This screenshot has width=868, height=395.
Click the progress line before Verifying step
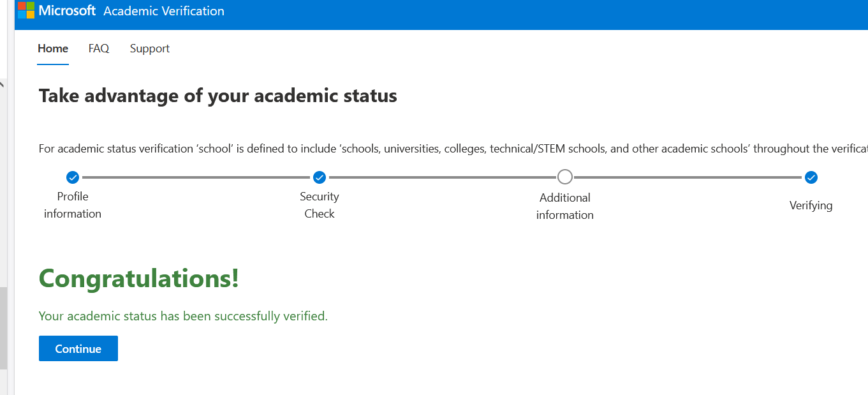[688, 177]
